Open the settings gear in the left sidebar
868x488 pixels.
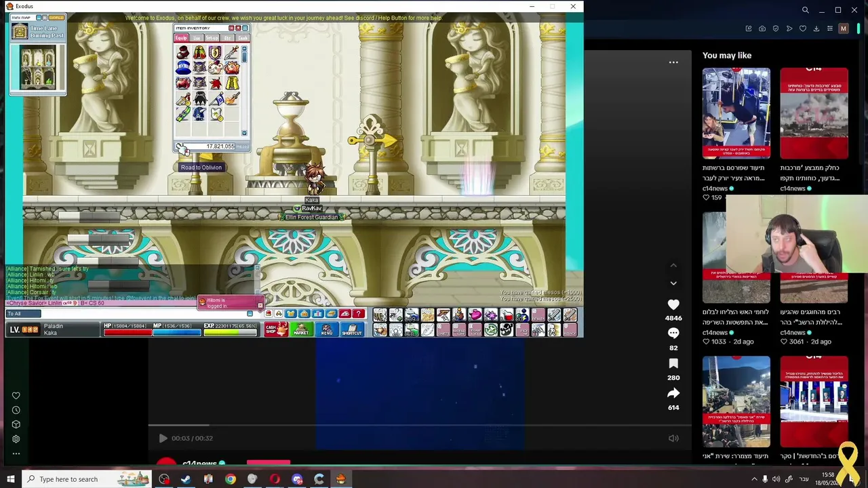(x=16, y=439)
